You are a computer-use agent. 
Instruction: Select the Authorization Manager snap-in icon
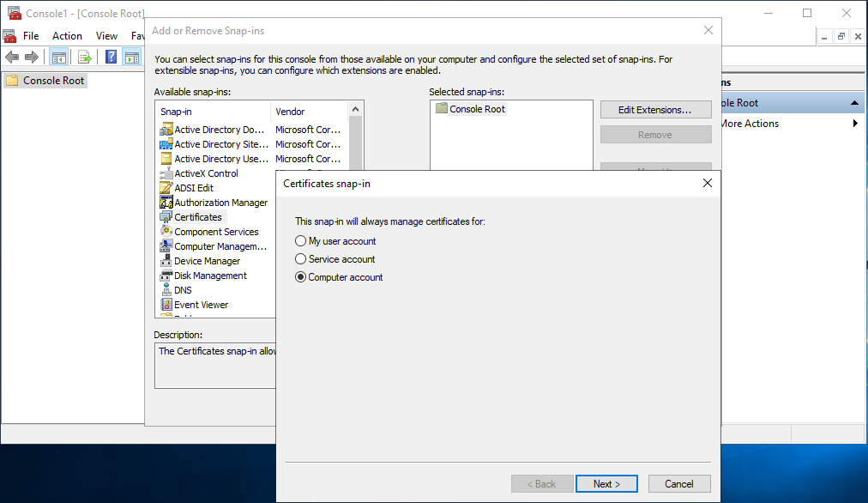pyautogui.click(x=166, y=203)
